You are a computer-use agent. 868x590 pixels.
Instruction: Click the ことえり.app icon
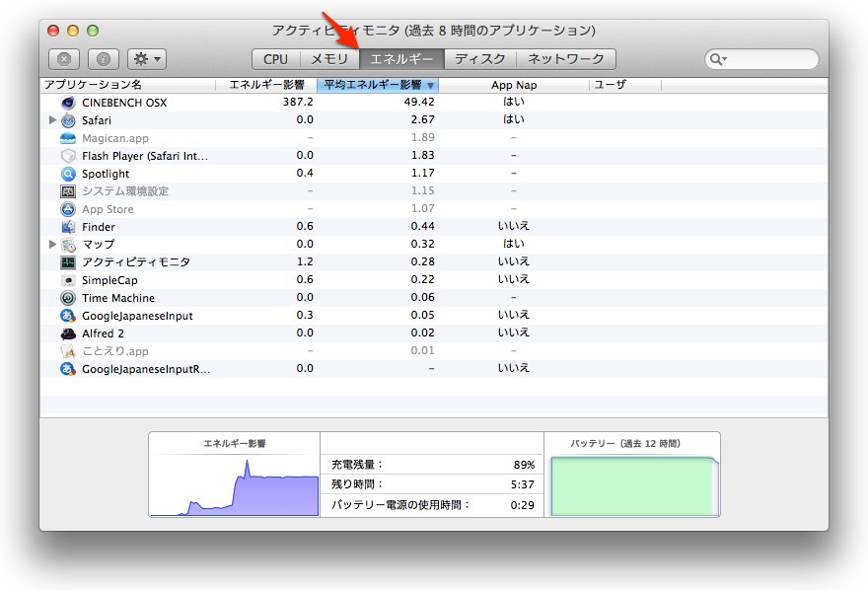[68, 351]
